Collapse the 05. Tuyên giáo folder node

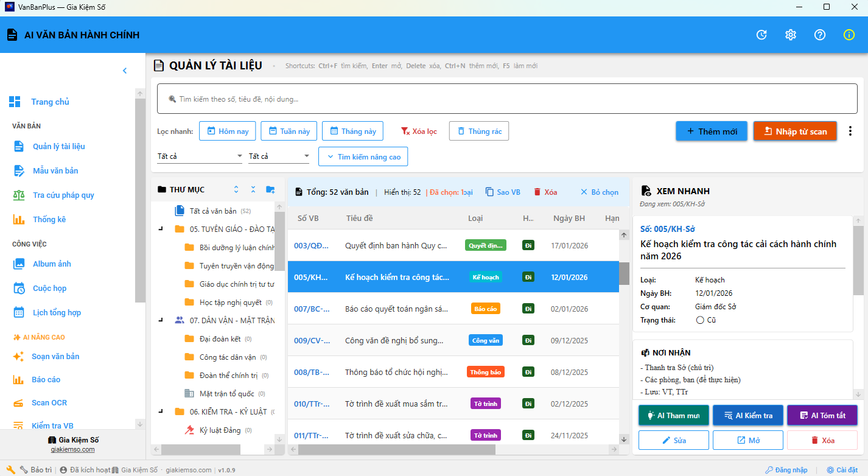(161, 229)
